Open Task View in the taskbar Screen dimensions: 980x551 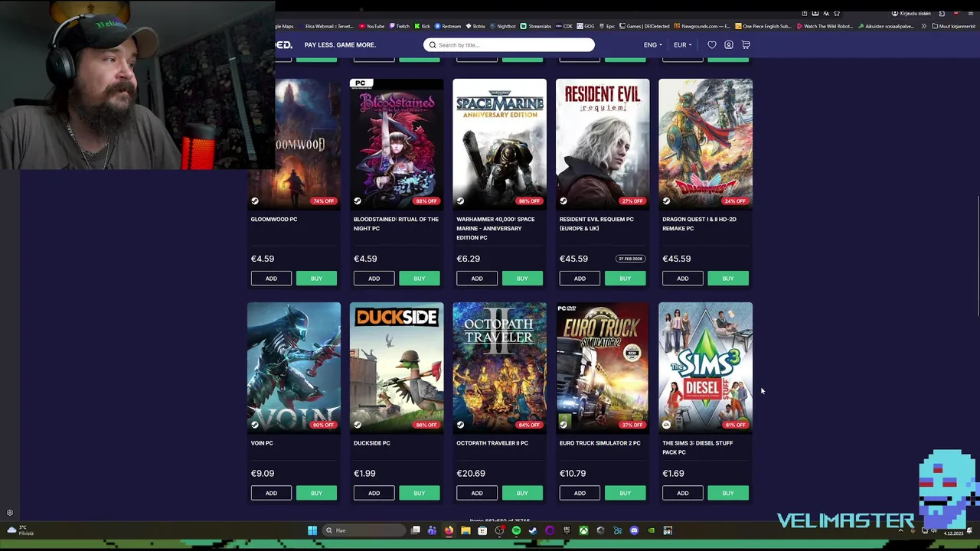point(416,530)
